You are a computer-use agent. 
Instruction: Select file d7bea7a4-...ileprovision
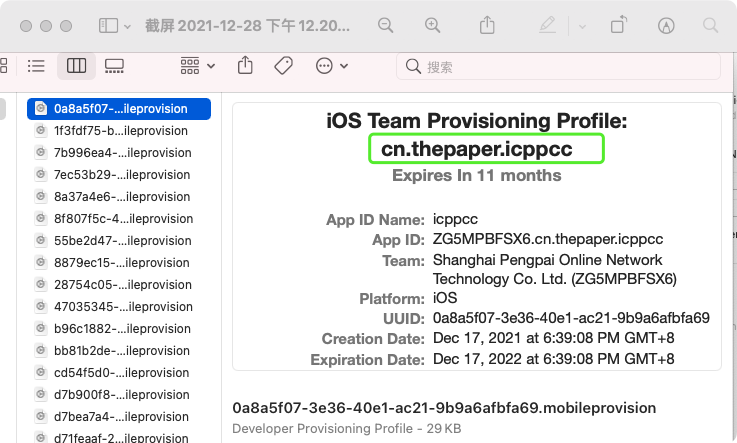[x=119, y=417]
